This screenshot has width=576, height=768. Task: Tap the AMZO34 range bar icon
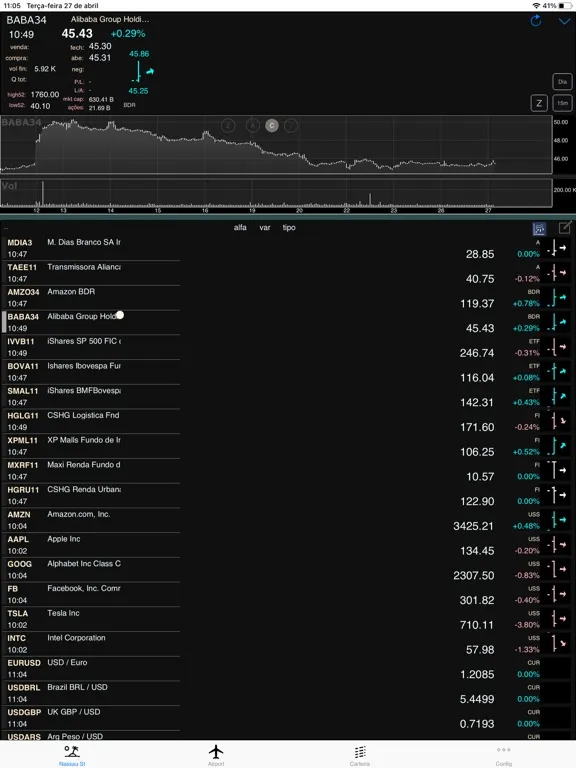(x=557, y=298)
